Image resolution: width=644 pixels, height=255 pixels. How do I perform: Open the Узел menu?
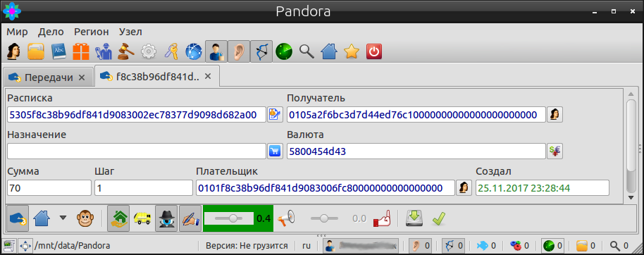130,32
